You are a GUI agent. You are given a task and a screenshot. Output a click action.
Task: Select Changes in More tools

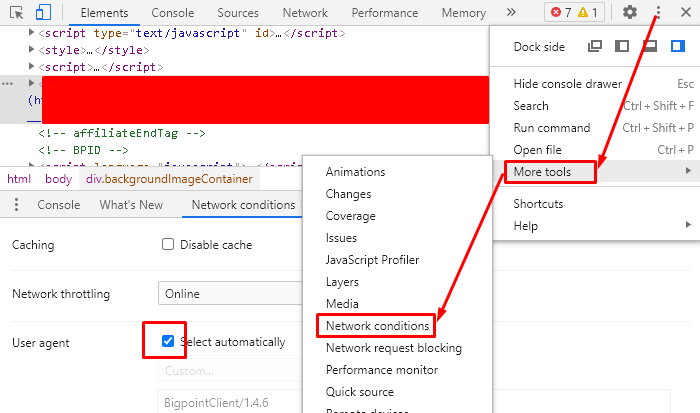397,194
